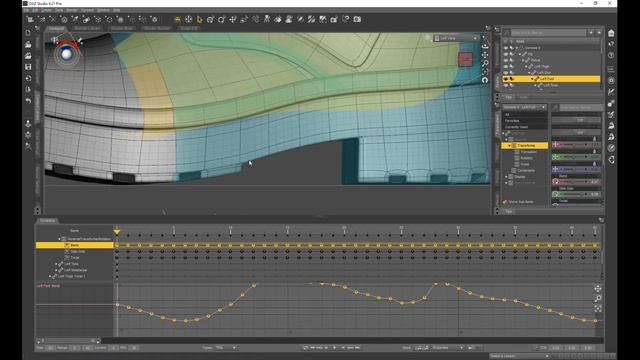Select the yellow Node Selection arrow tool
Image resolution: width=640 pixels, height=360 pixels.
pos(200,19)
